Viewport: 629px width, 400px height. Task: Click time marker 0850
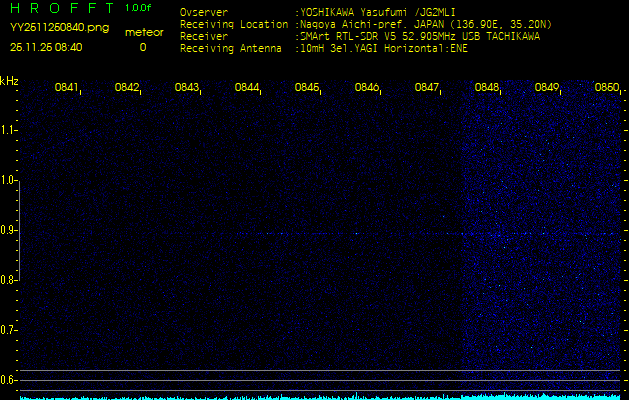click(607, 87)
